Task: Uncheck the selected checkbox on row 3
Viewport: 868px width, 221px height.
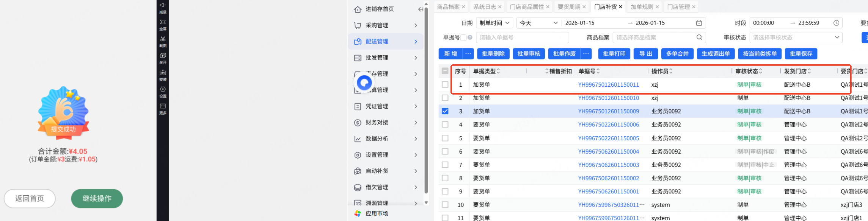Action: 445,111
